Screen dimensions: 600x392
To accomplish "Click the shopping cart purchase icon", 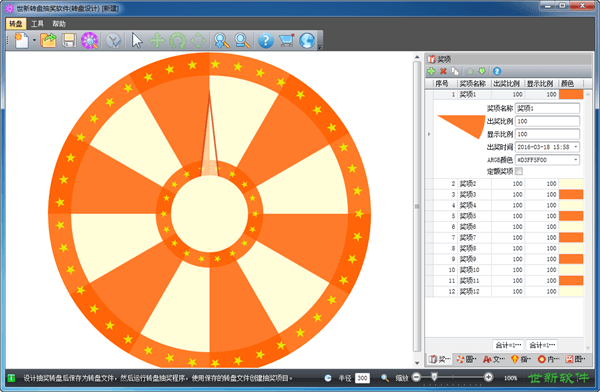I will (287, 40).
